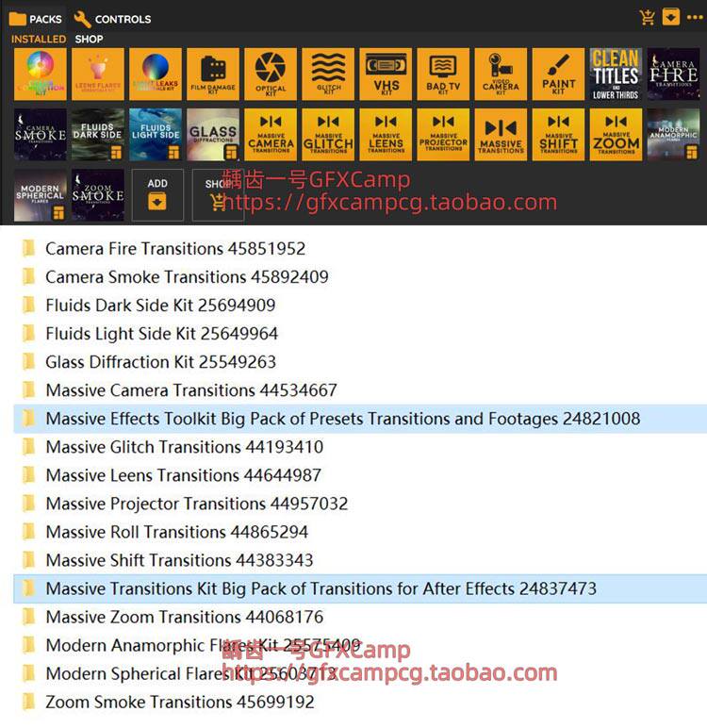The height and width of the screenshot is (728, 707).
Task: Open the Glitch Kit pack
Action: tap(328, 74)
